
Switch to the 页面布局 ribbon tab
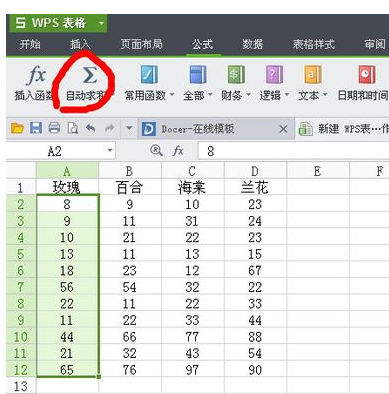[x=141, y=44]
